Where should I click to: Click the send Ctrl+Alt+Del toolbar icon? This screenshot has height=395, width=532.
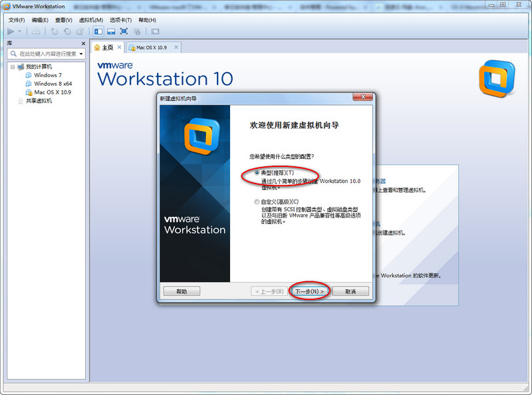[x=36, y=31]
